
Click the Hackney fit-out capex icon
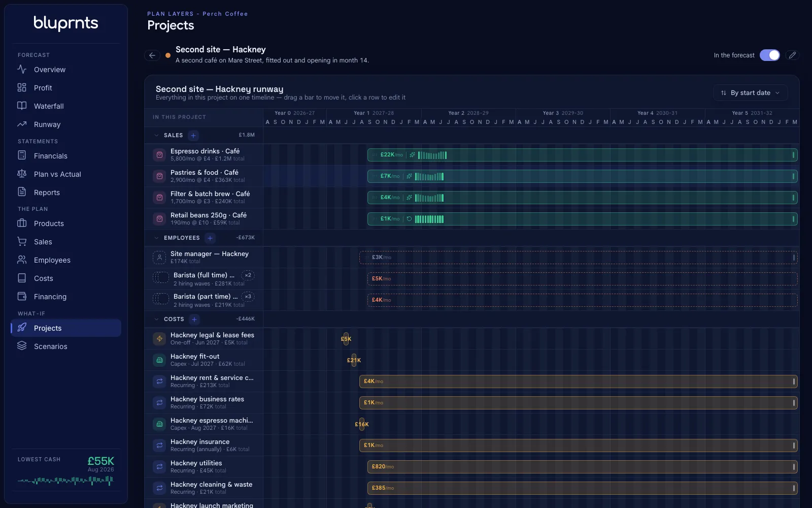coord(159,360)
